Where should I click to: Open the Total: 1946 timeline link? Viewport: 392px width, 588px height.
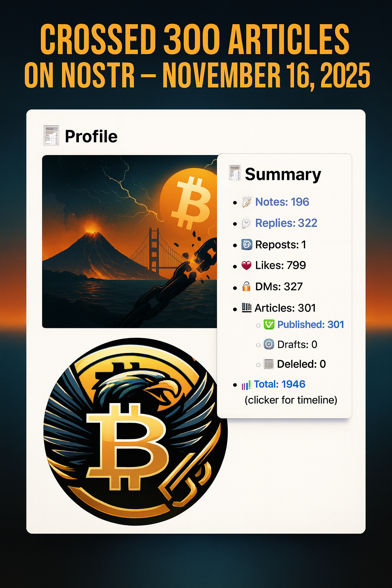tap(279, 384)
